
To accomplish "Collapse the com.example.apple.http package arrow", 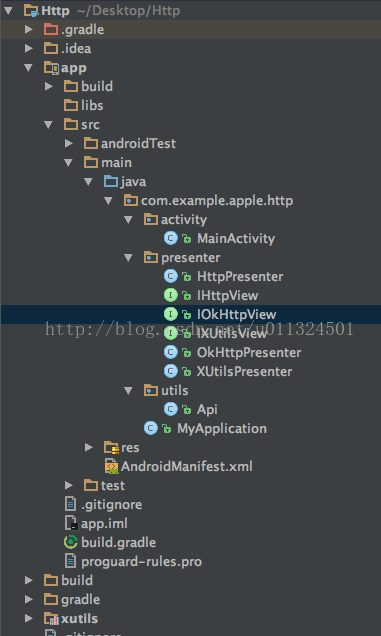I will (x=108, y=201).
